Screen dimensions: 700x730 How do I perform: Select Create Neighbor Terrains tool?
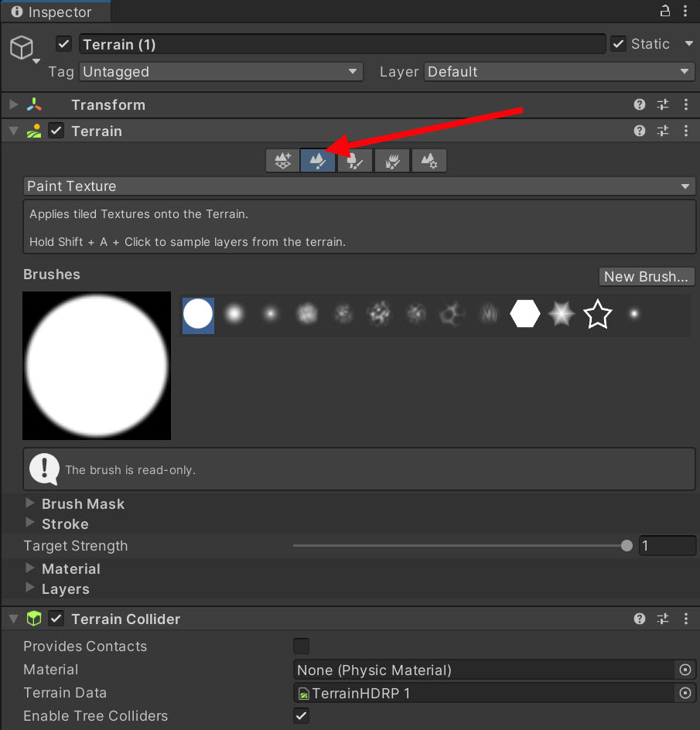point(282,161)
